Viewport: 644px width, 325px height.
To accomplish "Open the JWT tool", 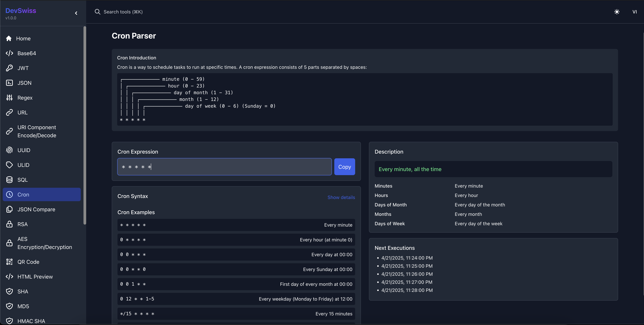I will 42,68.
